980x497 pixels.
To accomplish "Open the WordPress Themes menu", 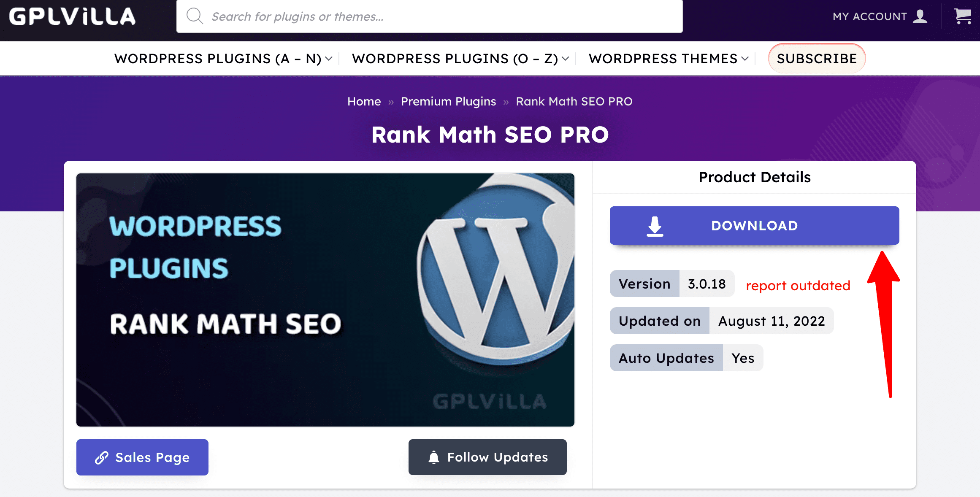I will [663, 59].
